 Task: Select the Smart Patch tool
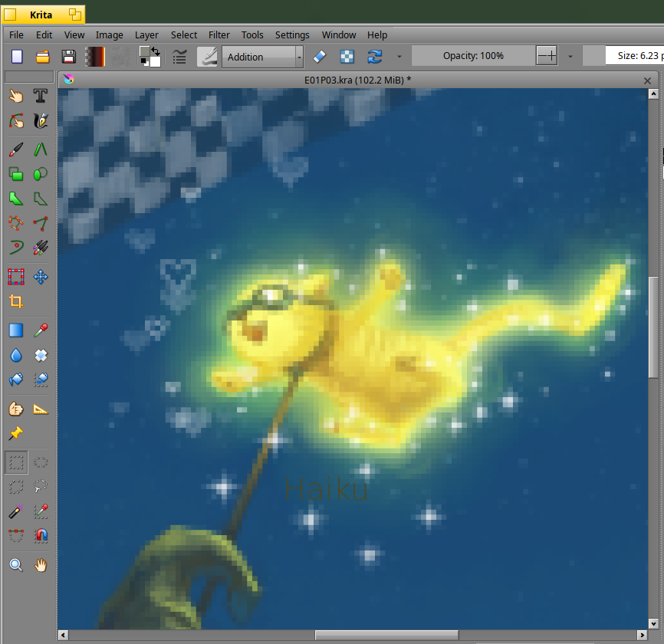pyautogui.click(x=41, y=355)
